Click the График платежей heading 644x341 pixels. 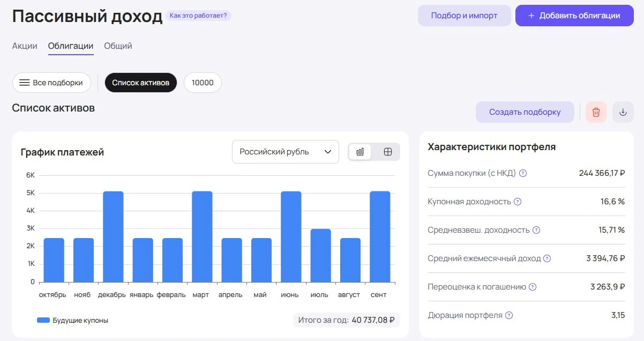pos(62,152)
